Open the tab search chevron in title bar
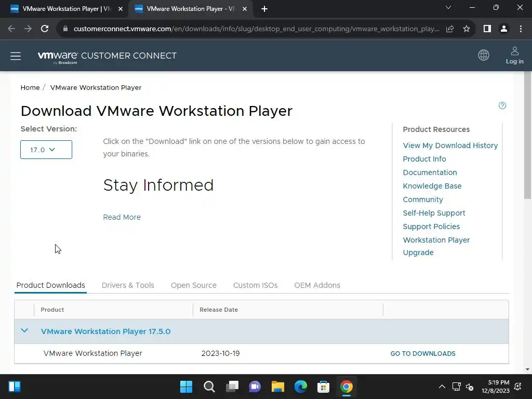Viewport: 532px width, 399px height. point(448,7)
